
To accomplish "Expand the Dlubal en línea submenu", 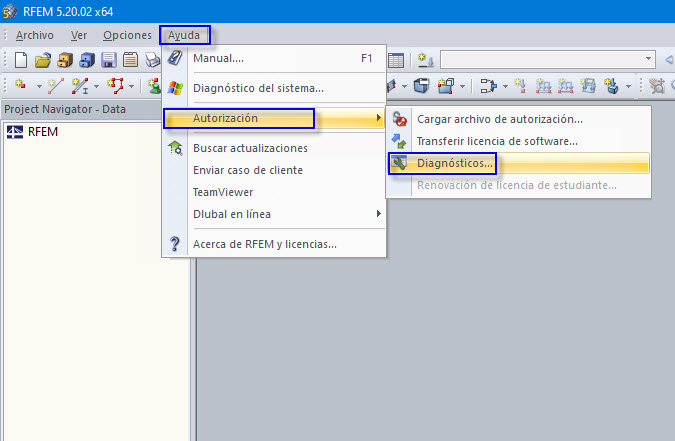I will point(274,214).
